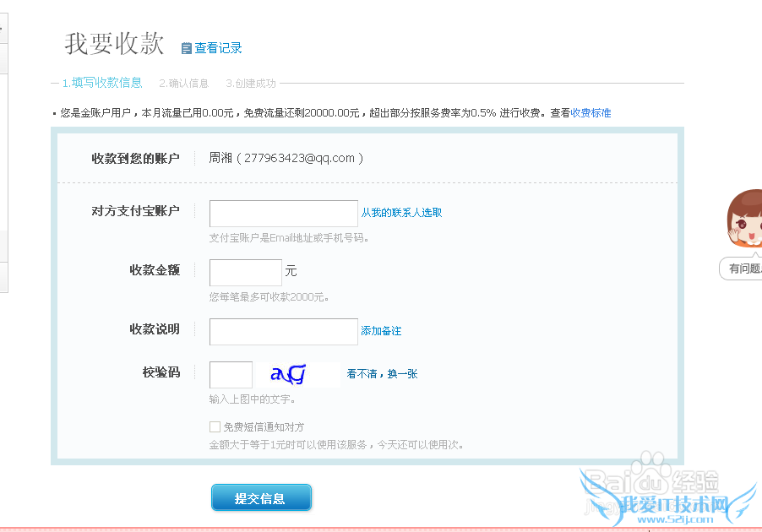Click the cartoon girl help avatar
This screenshot has width=762, height=532.
tap(744, 218)
